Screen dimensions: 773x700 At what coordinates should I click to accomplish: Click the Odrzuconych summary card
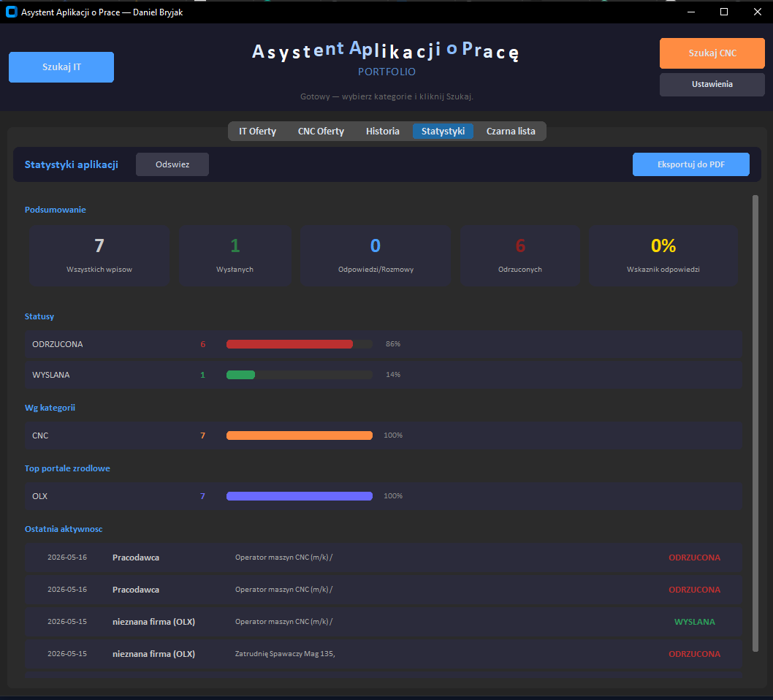pos(519,255)
